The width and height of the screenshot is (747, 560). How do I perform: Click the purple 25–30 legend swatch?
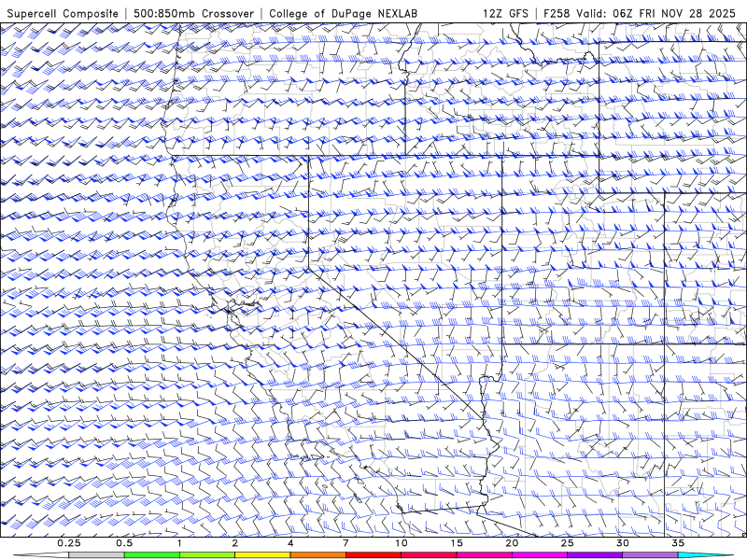click(x=595, y=555)
